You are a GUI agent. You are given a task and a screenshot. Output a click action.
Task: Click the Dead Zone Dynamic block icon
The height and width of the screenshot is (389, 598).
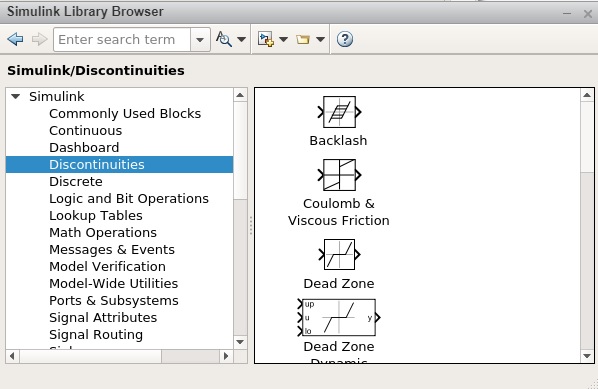tap(339, 318)
